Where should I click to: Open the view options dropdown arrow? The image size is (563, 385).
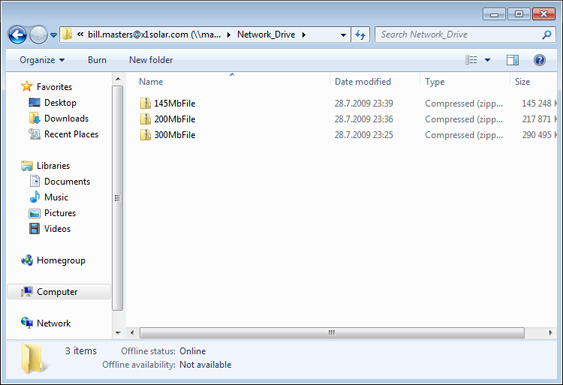coord(488,60)
